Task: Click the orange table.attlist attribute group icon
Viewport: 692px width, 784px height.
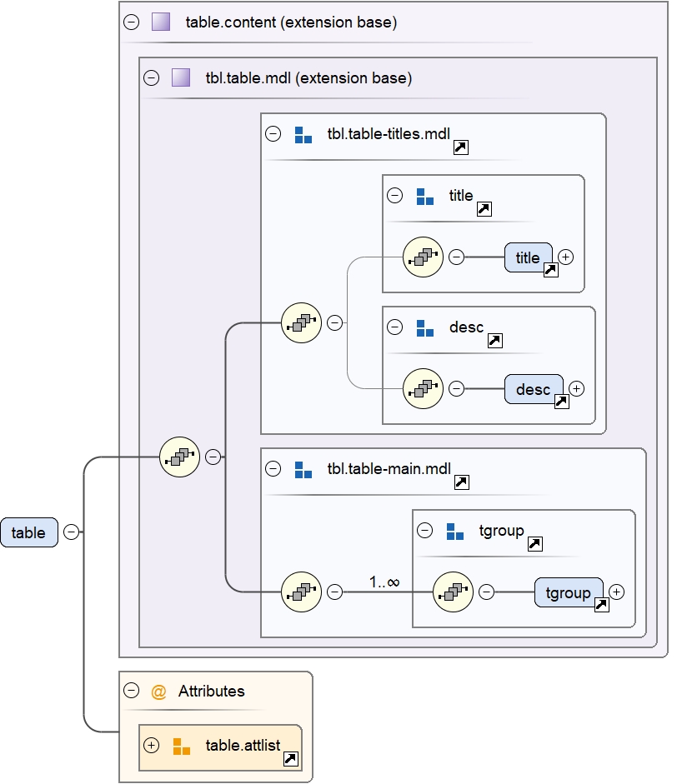Action: coord(181,746)
